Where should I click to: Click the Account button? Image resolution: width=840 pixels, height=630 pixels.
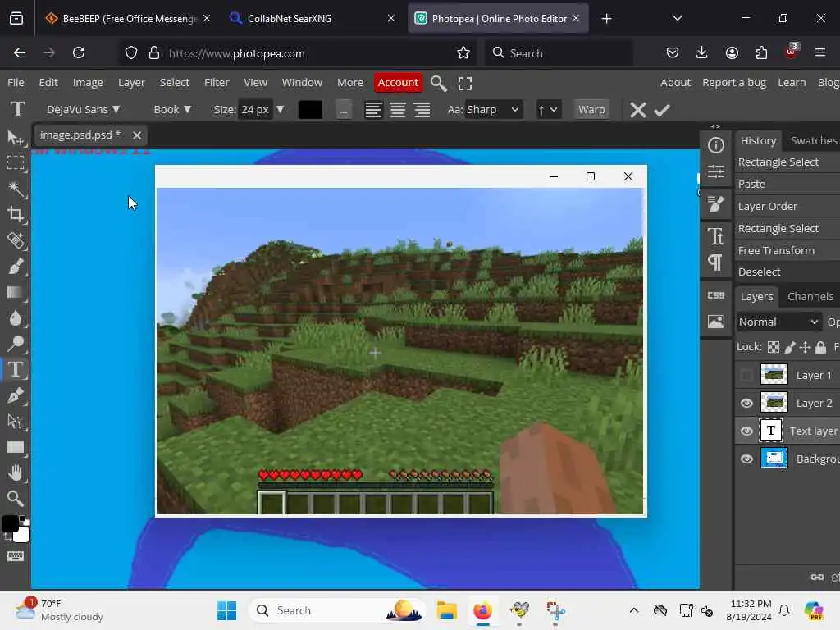pyautogui.click(x=398, y=83)
